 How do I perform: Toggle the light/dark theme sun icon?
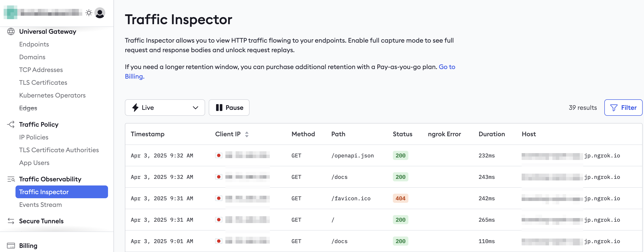pos(89,13)
